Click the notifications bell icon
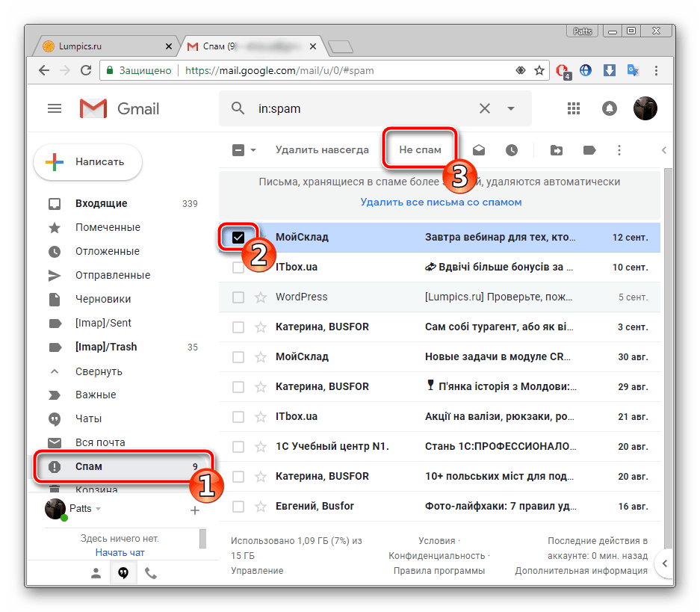 click(610, 108)
